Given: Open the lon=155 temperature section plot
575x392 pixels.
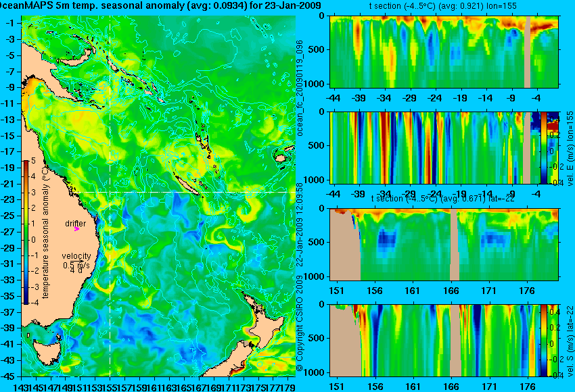Looking at the screenshot, I should click(x=444, y=51).
